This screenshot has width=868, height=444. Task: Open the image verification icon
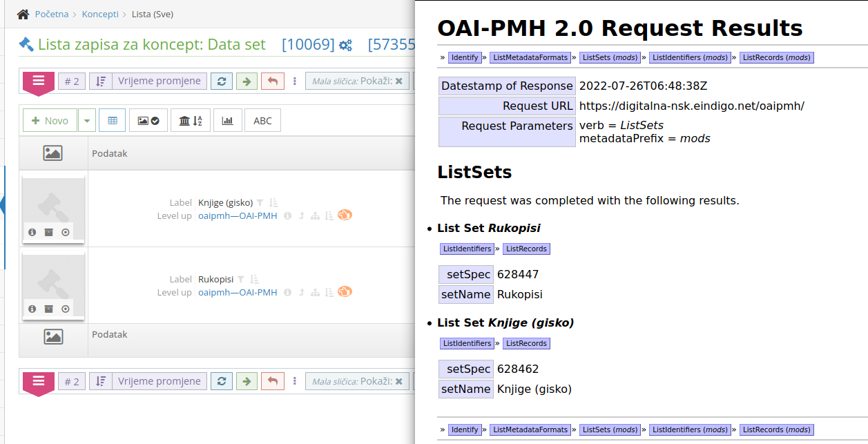148,119
